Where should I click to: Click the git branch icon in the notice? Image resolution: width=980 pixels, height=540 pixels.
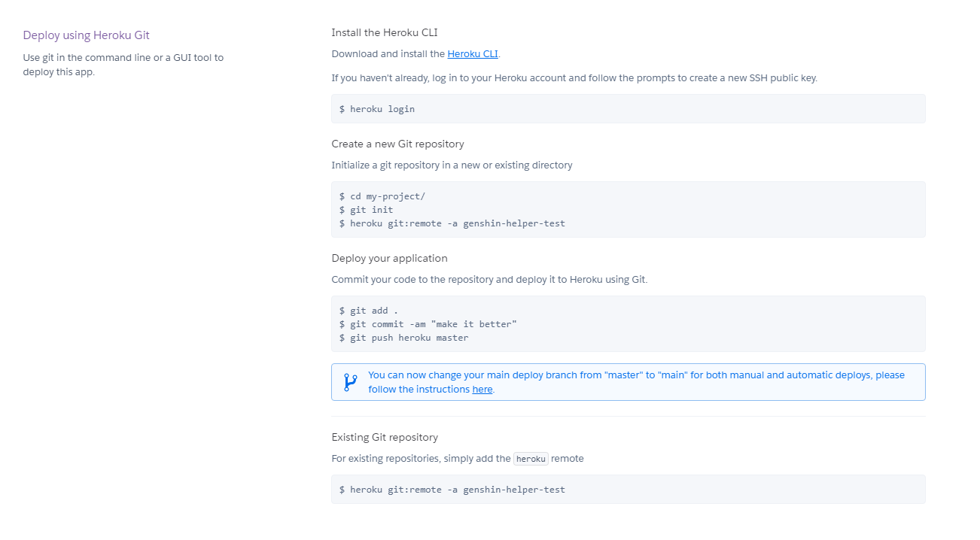click(350, 382)
